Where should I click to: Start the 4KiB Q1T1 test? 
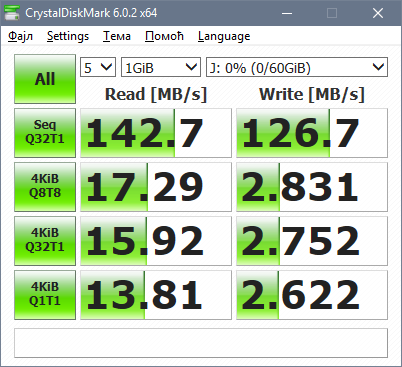45,295
